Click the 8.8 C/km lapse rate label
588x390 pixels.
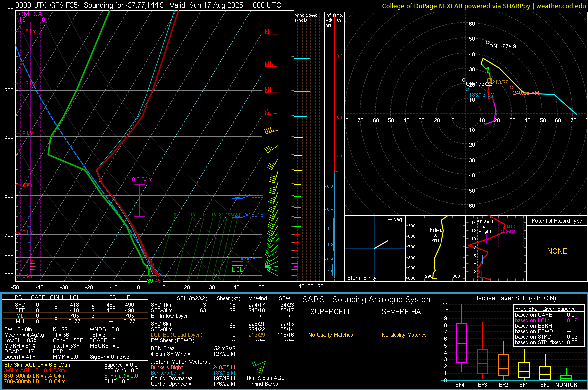point(142,180)
